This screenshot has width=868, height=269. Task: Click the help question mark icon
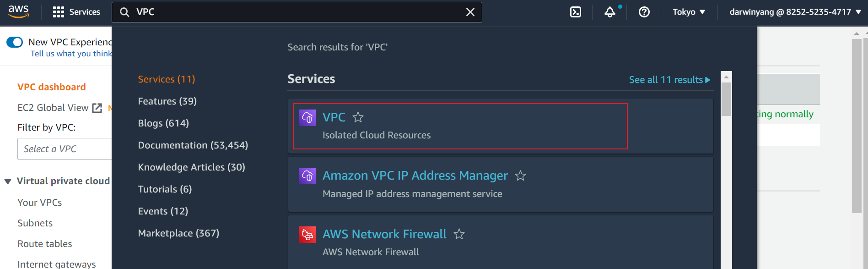[x=644, y=12]
